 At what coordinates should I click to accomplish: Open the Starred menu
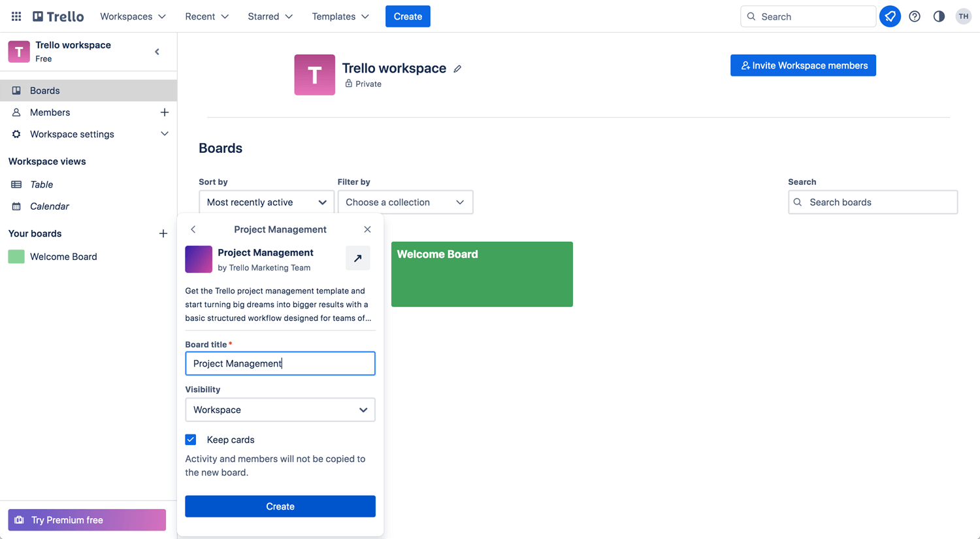coord(270,16)
